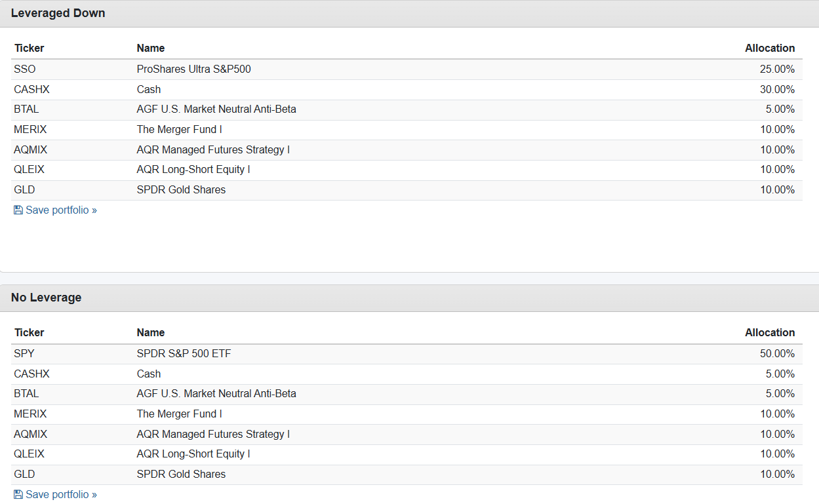Click the Save portfolio link under No Leverage
819x504 pixels.
pyautogui.click(x=55, y=495)
